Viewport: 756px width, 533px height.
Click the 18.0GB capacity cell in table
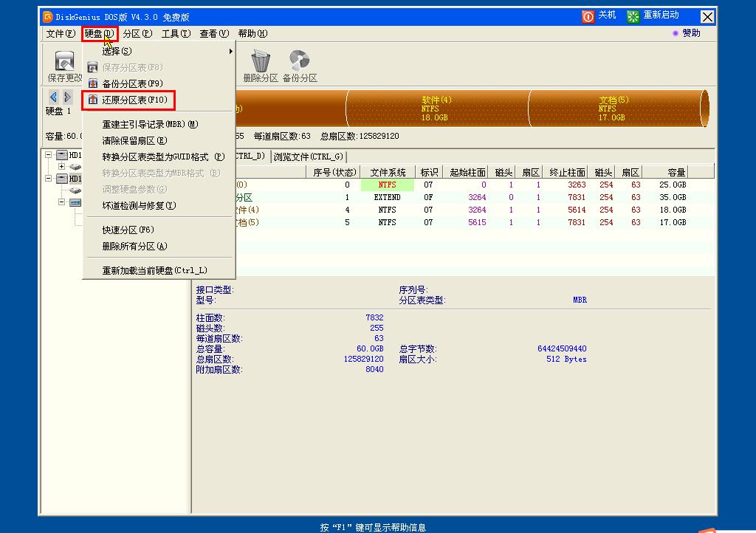coord(673,210)
